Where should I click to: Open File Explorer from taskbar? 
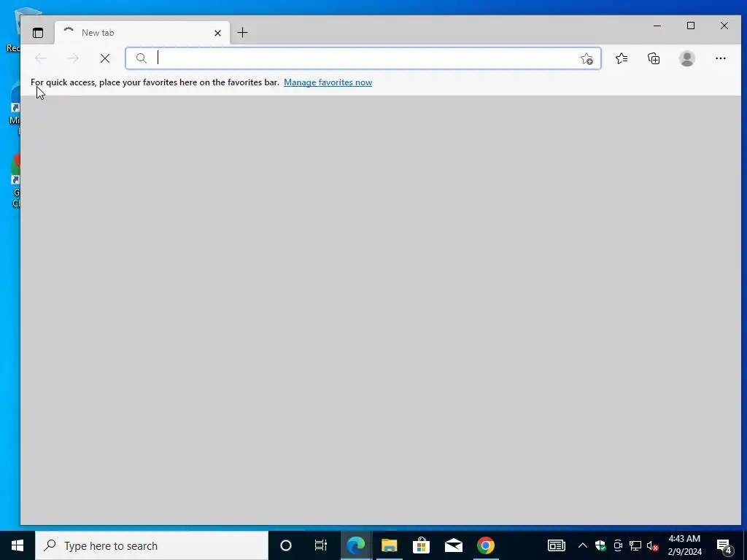389,545
